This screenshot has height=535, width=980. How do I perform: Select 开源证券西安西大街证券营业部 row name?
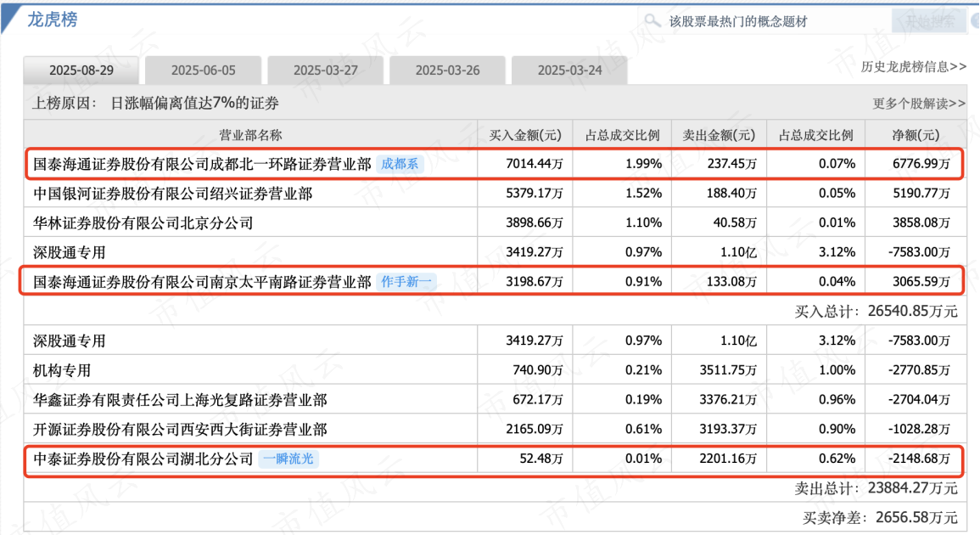point(180,429)
